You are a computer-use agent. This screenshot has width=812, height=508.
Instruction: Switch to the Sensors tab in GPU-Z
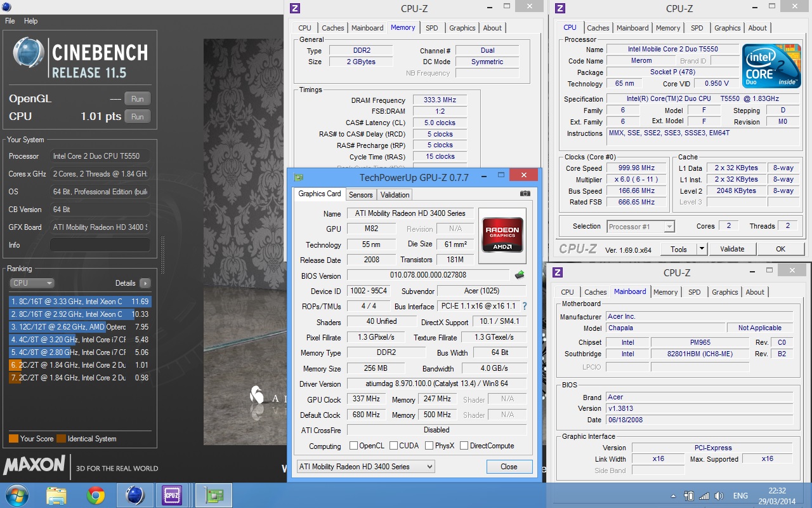tap(361, 194)
